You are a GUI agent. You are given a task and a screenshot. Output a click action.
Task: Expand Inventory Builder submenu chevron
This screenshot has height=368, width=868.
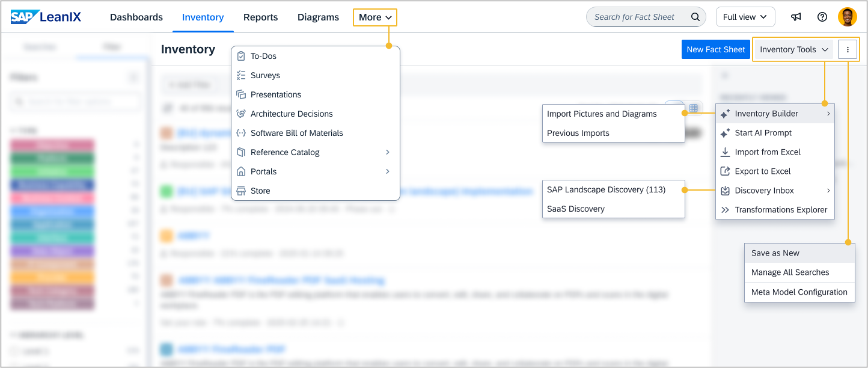828,114
